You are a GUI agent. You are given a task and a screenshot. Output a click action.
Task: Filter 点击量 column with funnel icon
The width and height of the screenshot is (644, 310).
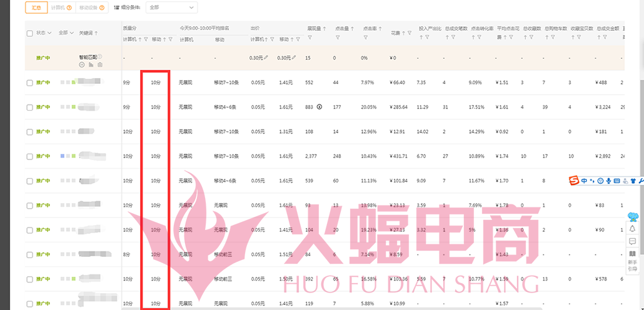[x=338, y=37]
